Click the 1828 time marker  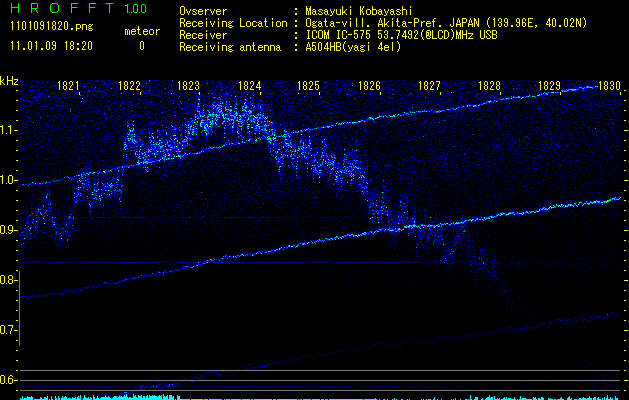[489, 86]
